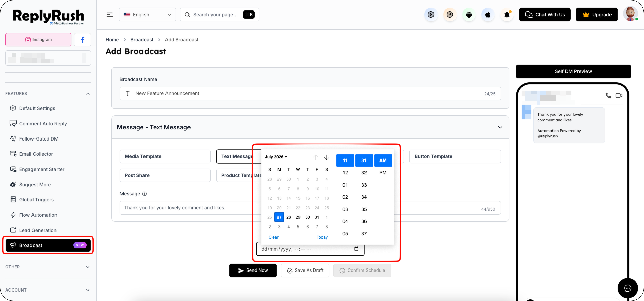Edit the Broadcast Name field

coord(310,93)
